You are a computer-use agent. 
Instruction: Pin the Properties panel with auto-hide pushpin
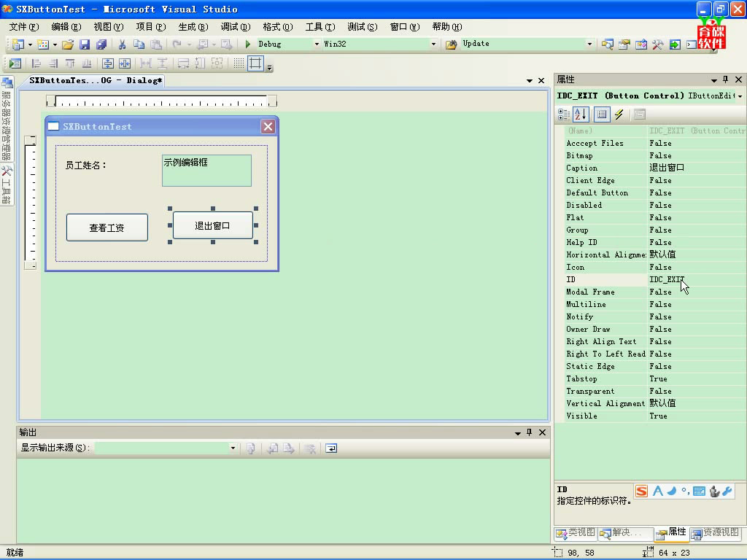[x=726, y=79]
